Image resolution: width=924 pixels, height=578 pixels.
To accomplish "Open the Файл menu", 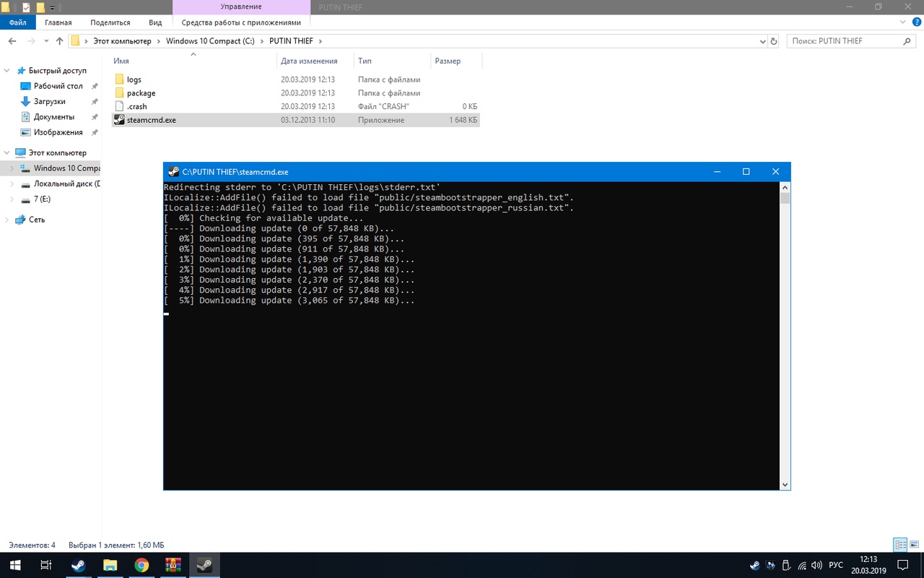I will [x=18, y=22].
